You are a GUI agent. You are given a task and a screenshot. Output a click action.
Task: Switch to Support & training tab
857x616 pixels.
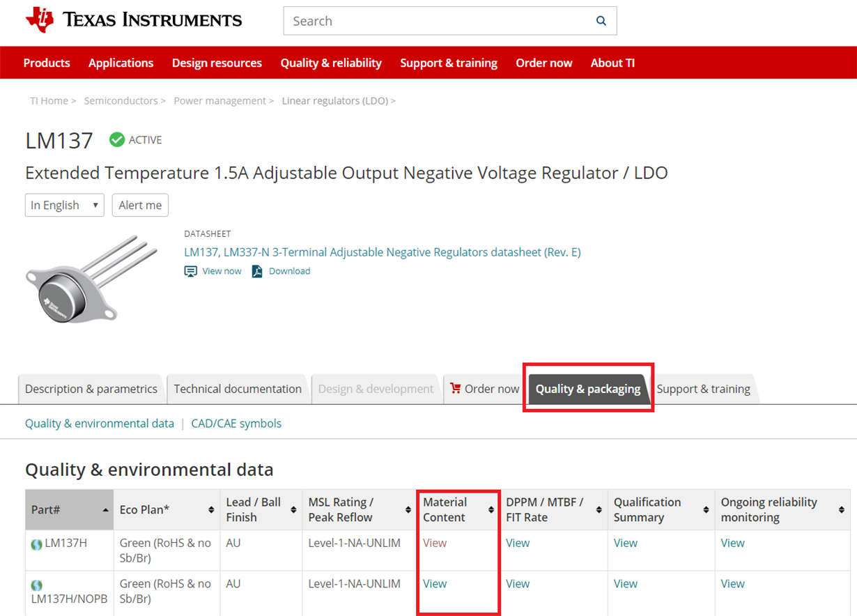704,389
